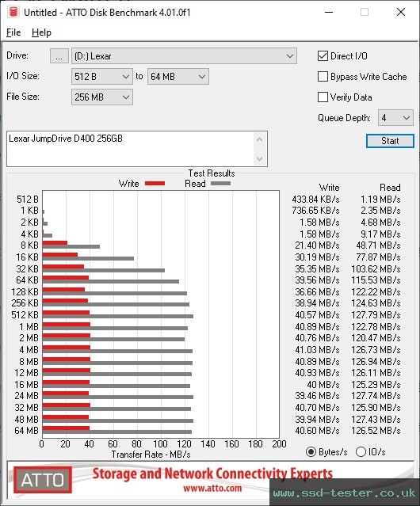
Task: Click the Transfer Rate - MB/s axis label
Action: pyautogui.click(x=151, y=455)
